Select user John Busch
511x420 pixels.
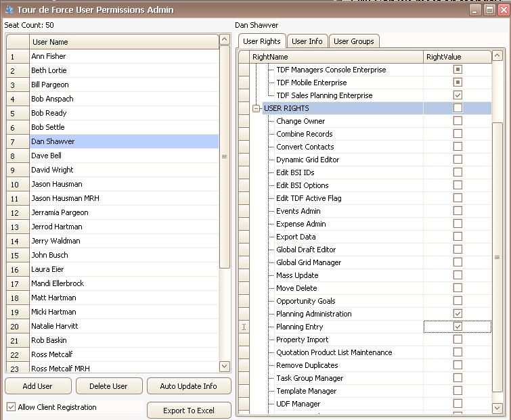coord(124,255)
